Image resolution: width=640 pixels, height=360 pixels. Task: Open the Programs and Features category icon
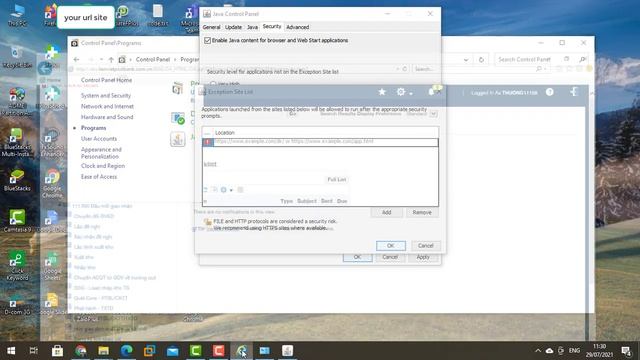click(x=178, y=88)
